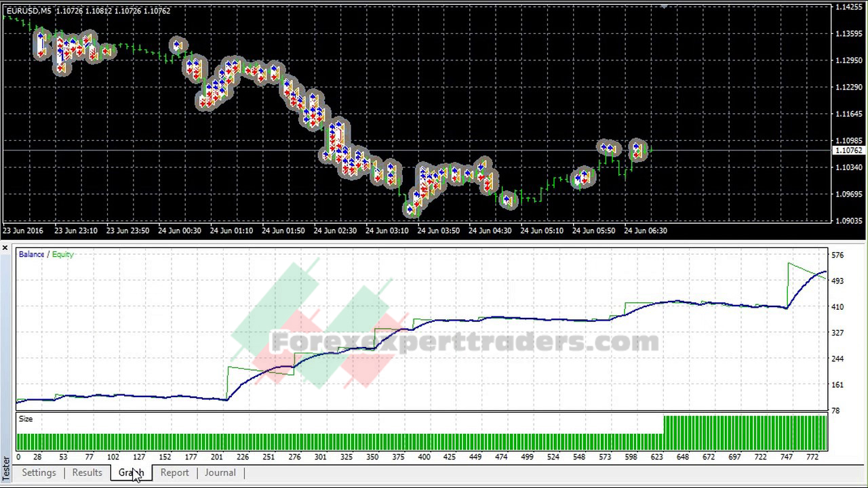This screenshot has height=488, width=868.
Task: Click the Equity legend label
Action: (x=62, y=254)
